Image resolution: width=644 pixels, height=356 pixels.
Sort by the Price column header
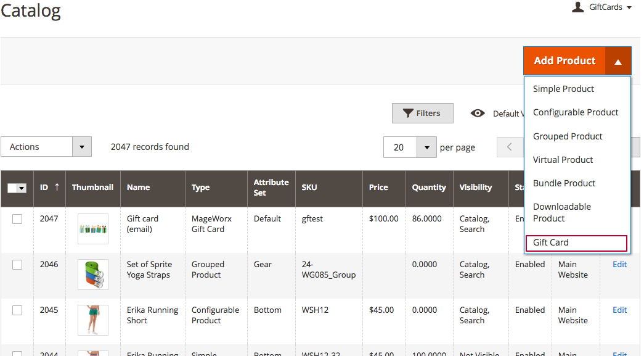point(378,188)
